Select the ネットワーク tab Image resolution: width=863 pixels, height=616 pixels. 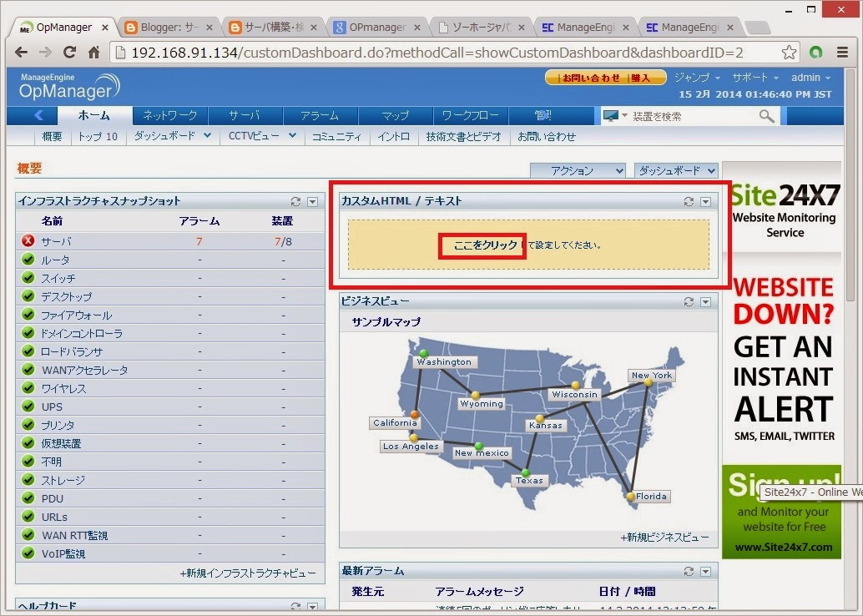pos(170,115)
